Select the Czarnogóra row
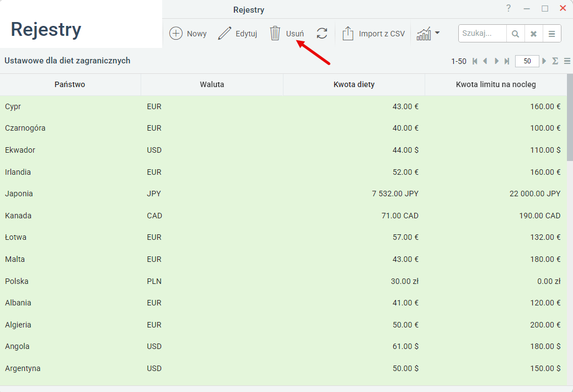The height and width of the screenshot is (392, 573). tap(283, 128)
